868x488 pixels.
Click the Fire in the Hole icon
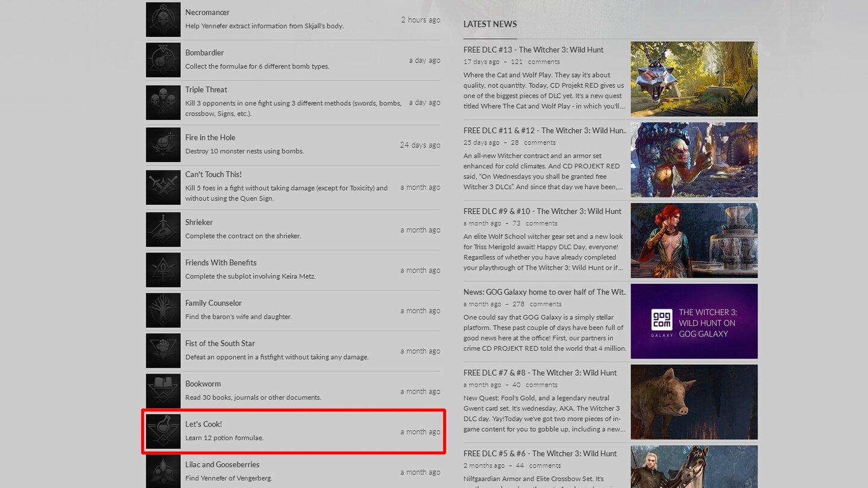coord(163,145)
